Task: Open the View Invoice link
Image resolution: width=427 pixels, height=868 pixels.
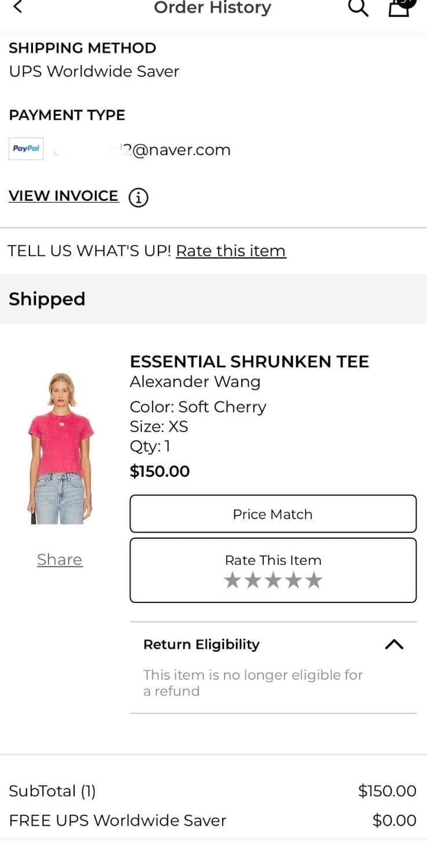Action: [64, 196]
